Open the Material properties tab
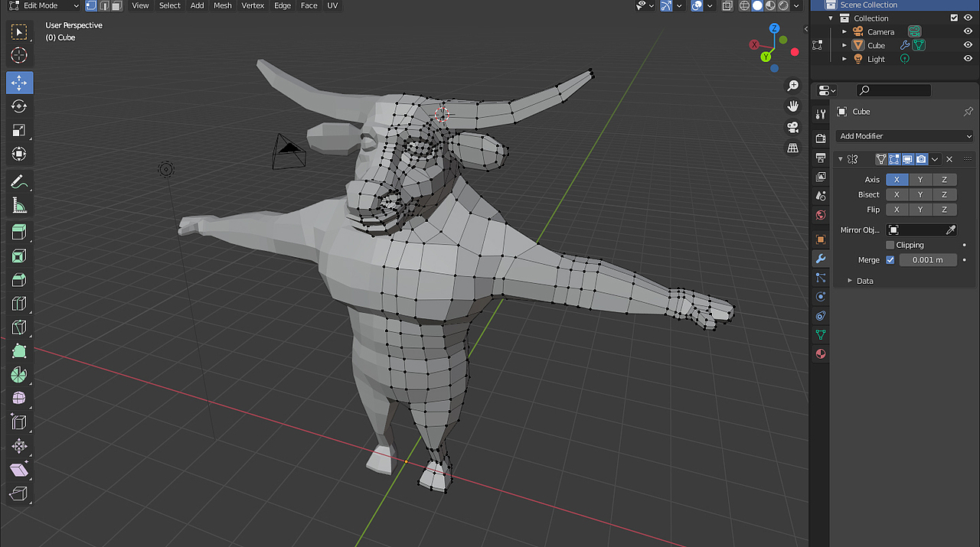 click(x=821, y=354)
